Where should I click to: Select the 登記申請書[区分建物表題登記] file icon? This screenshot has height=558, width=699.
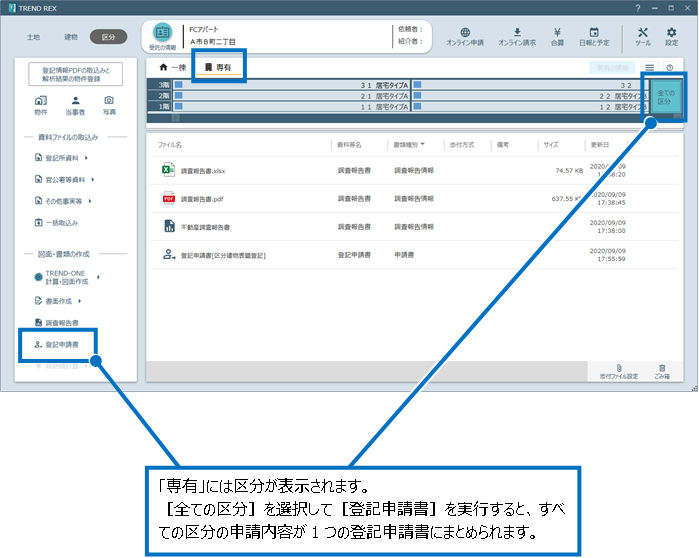tap(169, 254)
